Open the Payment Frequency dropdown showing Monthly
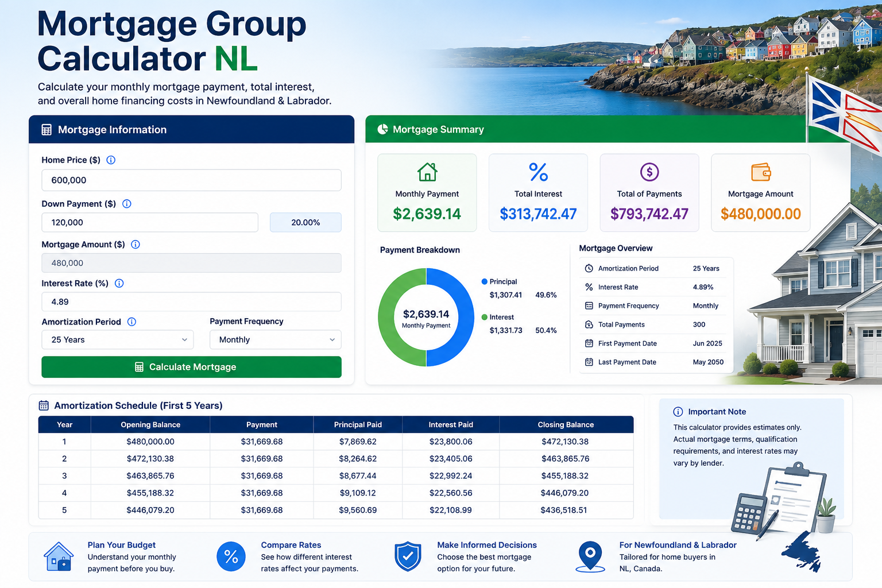 [x=276, y=340]
